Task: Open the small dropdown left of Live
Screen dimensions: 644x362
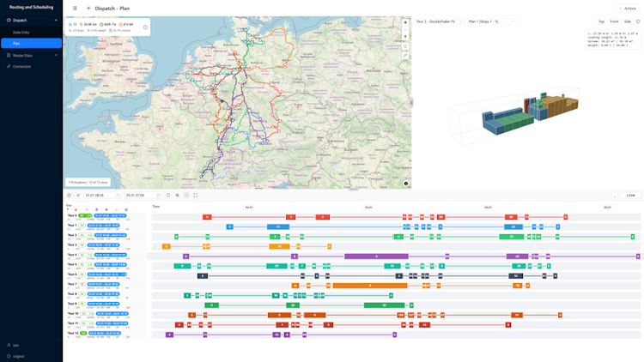Action: [615, 196]
